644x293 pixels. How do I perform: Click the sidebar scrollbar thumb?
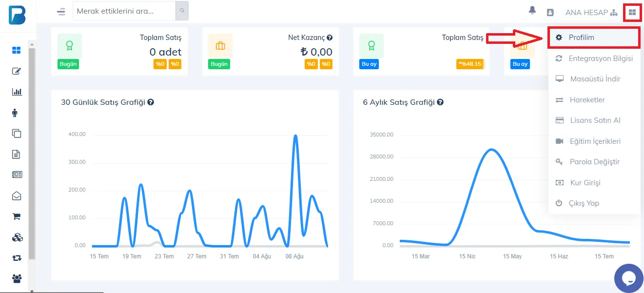32,154
